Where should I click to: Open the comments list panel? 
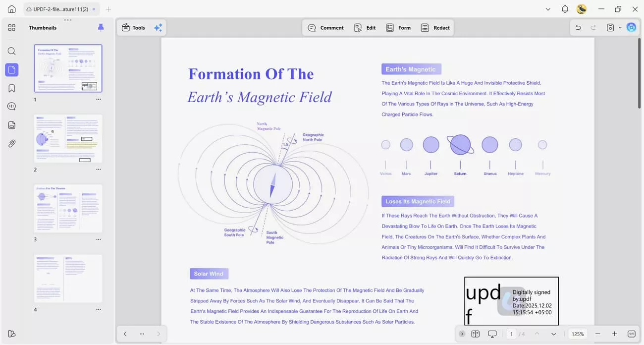click(11, 106)
